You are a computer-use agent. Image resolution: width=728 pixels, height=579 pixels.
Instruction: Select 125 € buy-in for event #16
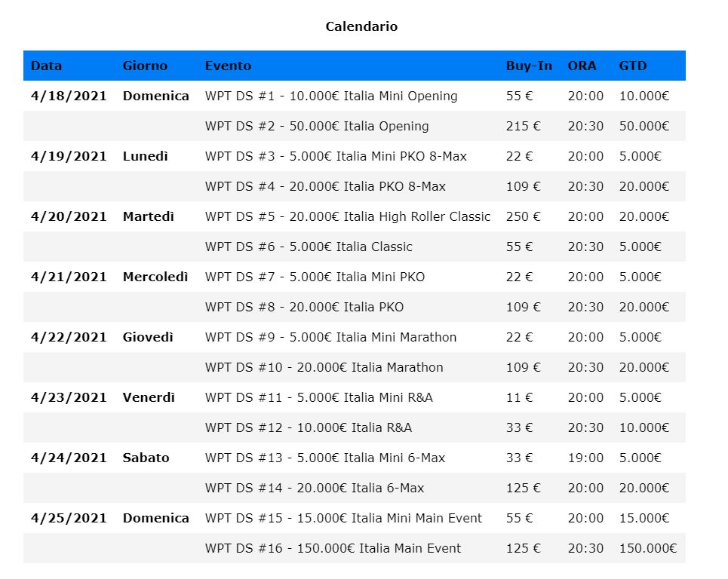[524, 548]
